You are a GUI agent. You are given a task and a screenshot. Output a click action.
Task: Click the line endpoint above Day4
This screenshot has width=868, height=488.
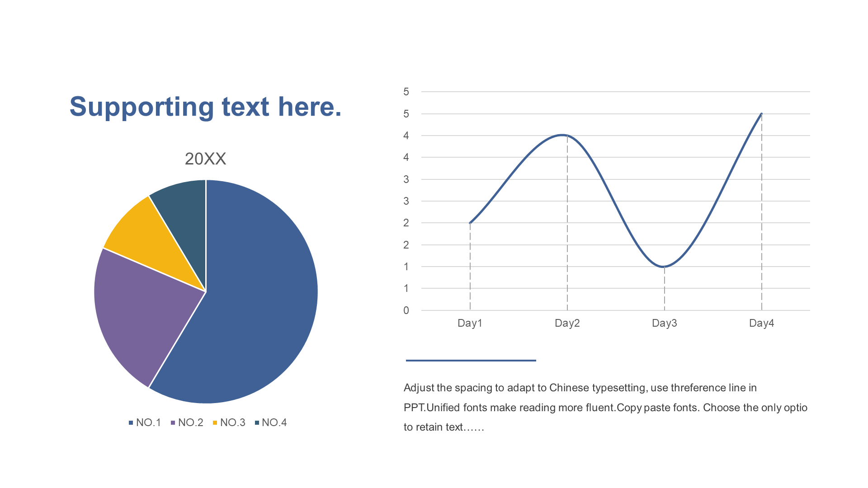point(762,114)
